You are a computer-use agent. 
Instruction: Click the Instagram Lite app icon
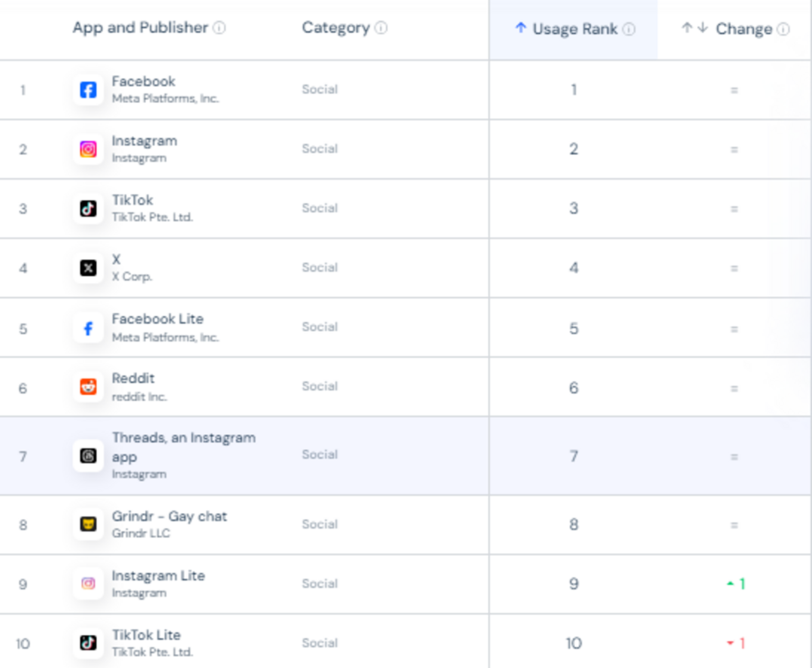click(88, 584)
